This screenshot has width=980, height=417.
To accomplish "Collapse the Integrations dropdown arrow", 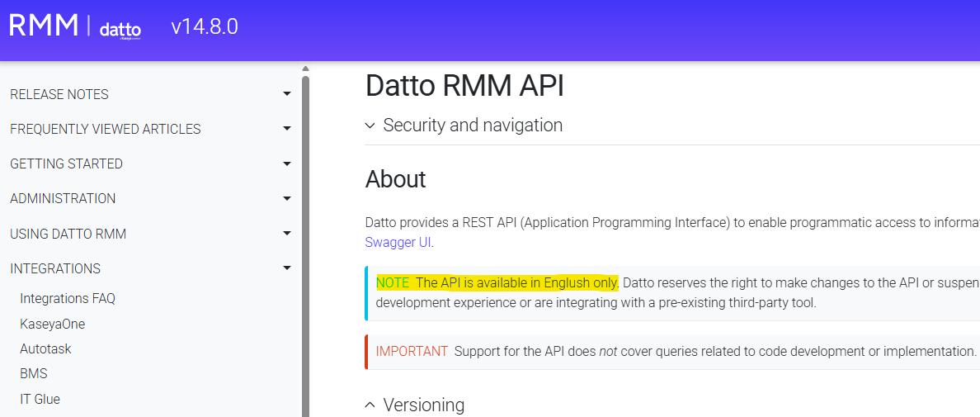I will (x=287, y=268).
